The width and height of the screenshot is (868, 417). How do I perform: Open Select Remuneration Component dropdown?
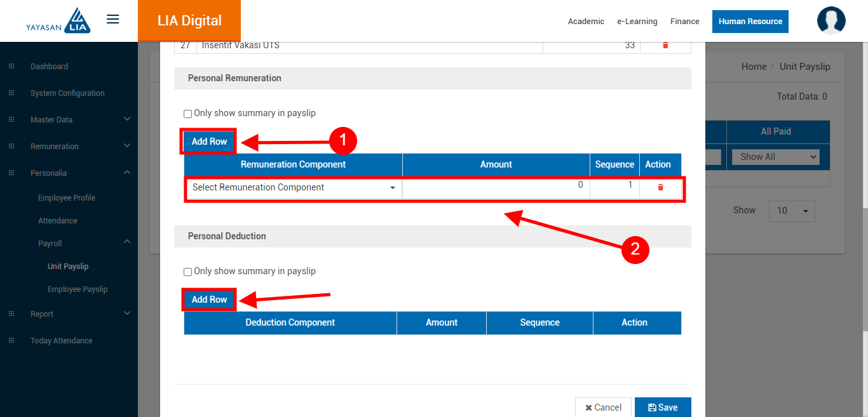(x=294, y=188)
